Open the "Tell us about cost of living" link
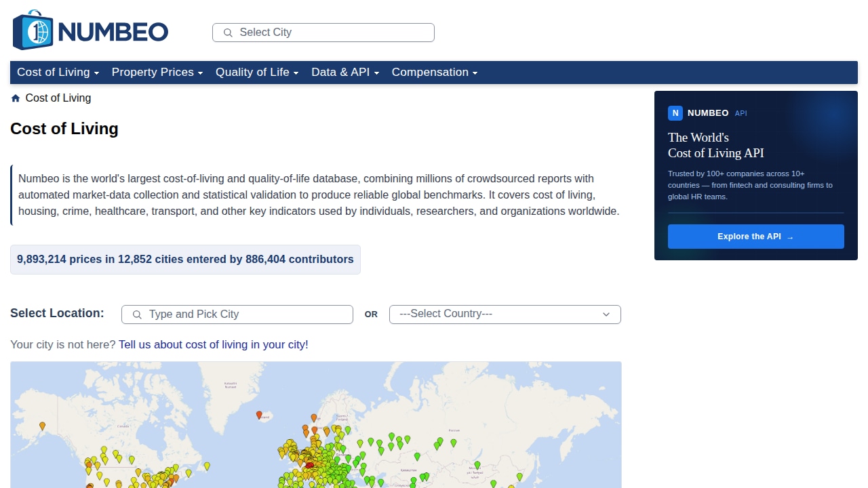868x488 pixels. (214, 345)
